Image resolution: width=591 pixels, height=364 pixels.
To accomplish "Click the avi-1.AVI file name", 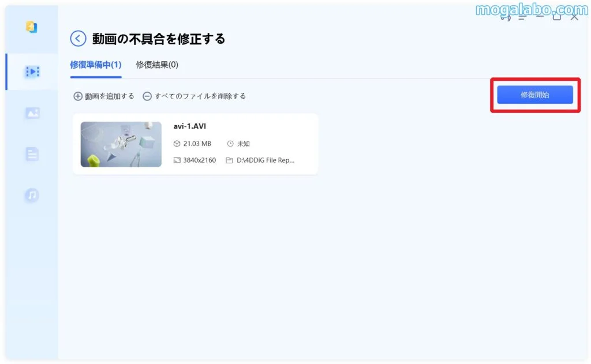I will [x=189, y=126].
